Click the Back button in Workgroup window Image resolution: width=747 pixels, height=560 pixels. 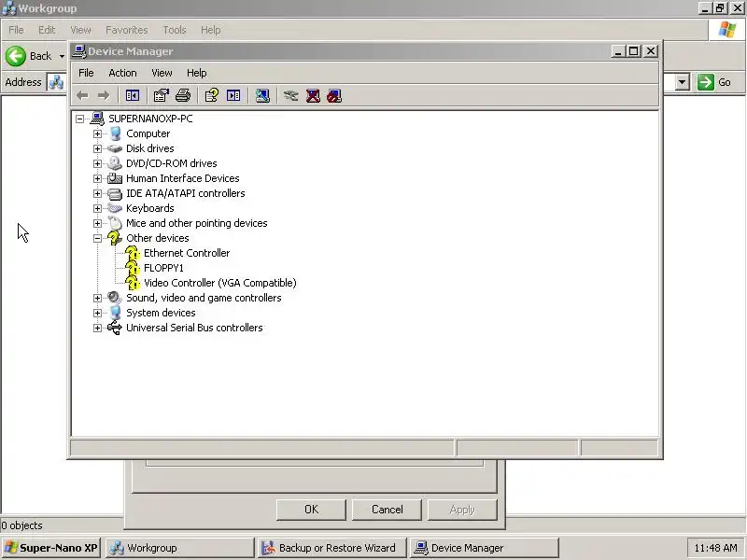tap(29, 56)
